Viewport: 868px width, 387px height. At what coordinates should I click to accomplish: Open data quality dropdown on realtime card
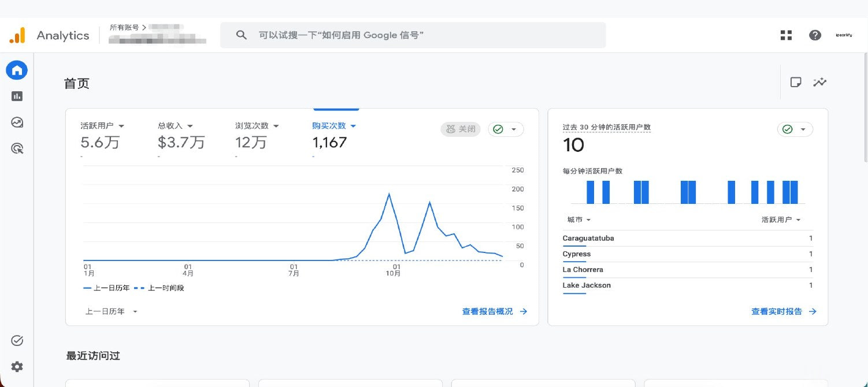tap(795, 129)
